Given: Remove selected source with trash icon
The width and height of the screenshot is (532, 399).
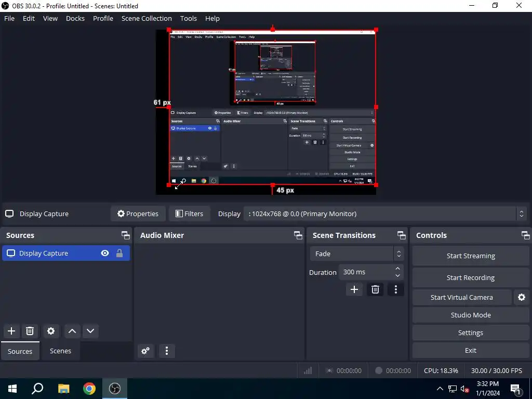Looking at the screenshot, I should (x=30, y=331).
